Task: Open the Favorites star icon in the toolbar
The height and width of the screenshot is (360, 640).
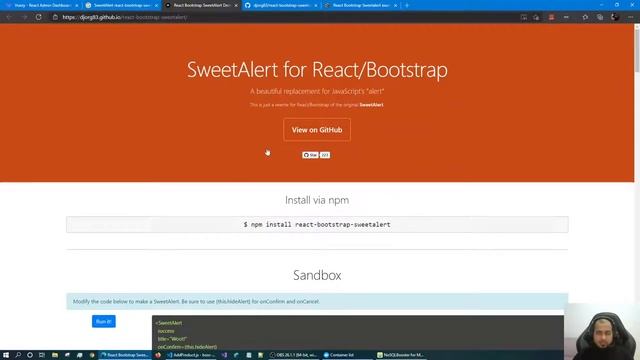Action: click(x=585, y=17)
